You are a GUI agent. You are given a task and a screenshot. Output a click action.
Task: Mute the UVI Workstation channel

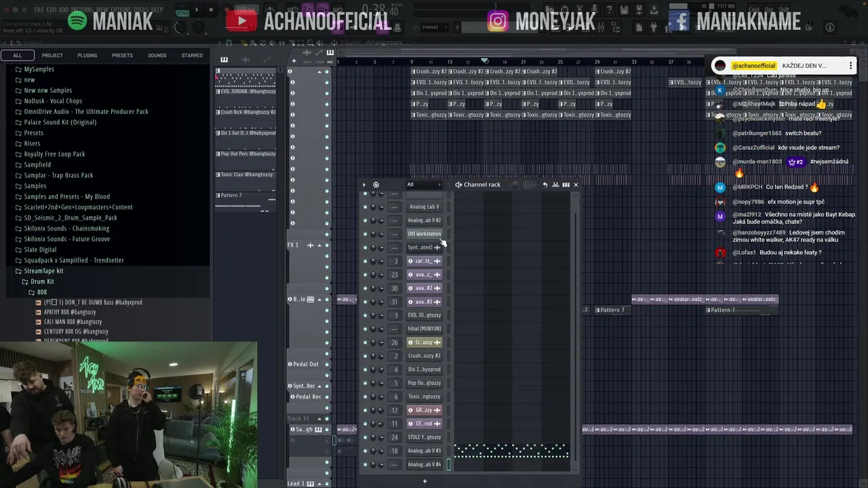click(x=365, y=234)
